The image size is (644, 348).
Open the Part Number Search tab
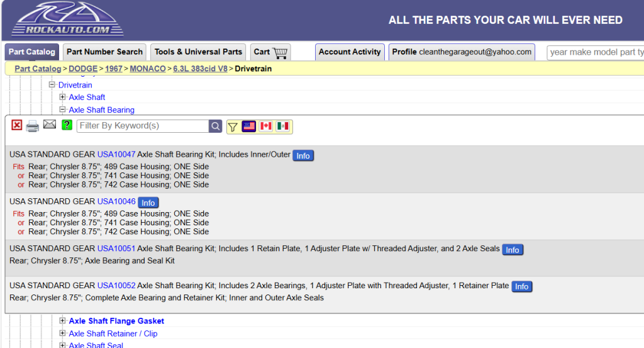click(x=104, y=52)
